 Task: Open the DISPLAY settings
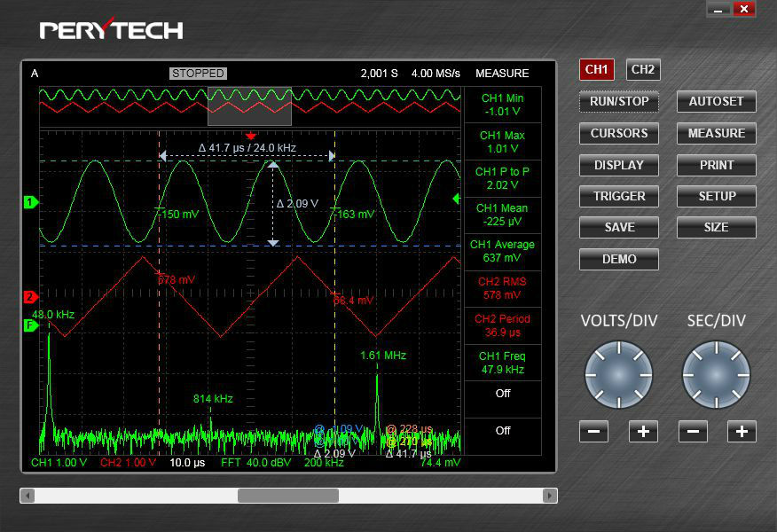tap(619, 165)
